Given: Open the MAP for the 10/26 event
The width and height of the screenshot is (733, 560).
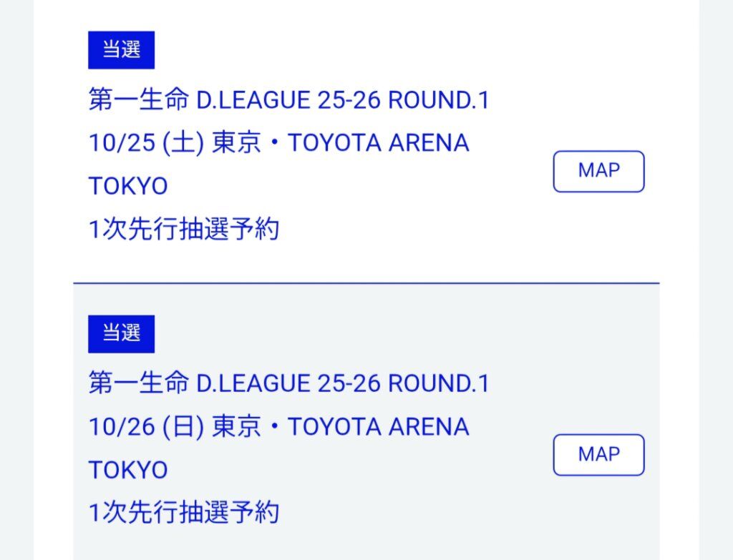Looking at the screenshot, I should point(598,455).
